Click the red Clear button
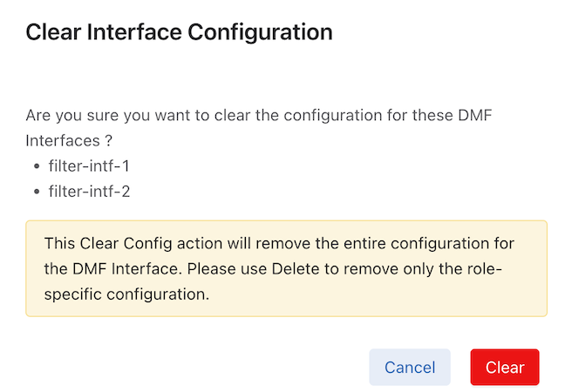The width and height of the screenshot is (565, 392). pyautogui.click(x=505, y=367)
